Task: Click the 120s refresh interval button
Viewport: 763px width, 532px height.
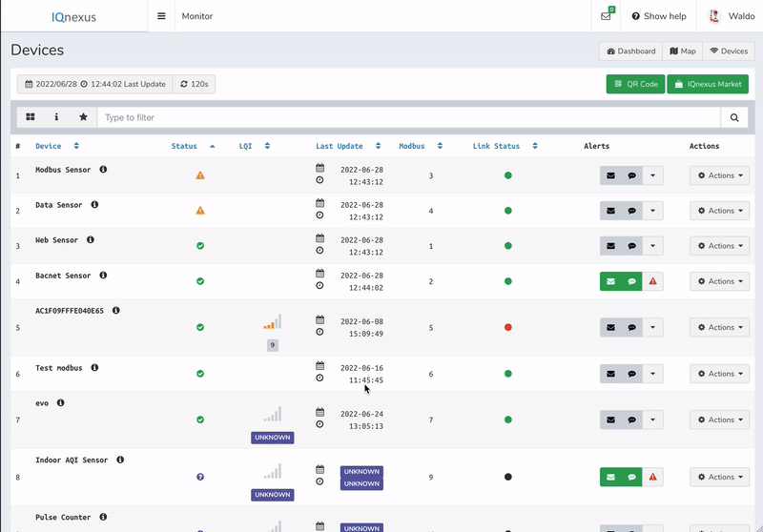Action: [195, 84]
